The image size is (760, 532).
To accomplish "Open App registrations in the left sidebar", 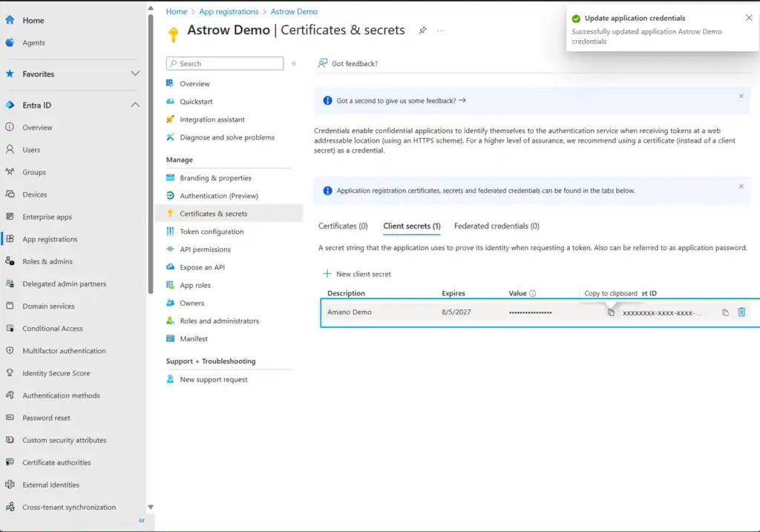I will coord(50,239).
